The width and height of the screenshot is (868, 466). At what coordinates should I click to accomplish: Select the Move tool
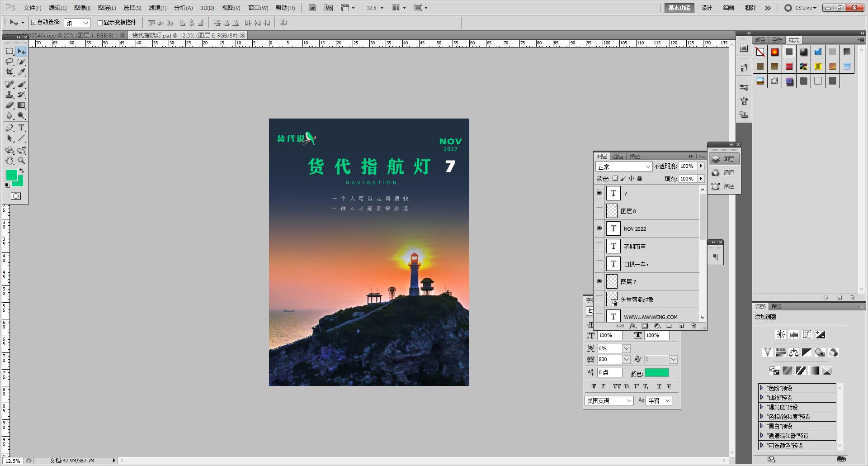click(x=21, y=51)
